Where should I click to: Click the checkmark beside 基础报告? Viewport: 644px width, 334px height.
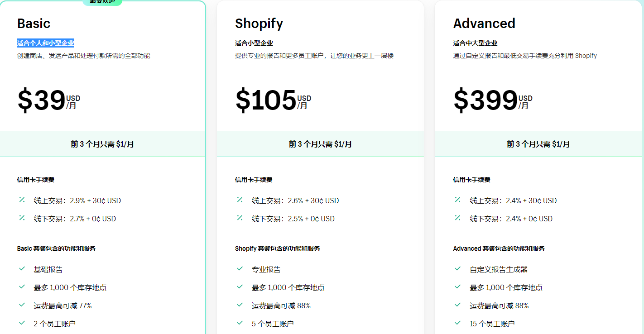(x=22, y=269)
